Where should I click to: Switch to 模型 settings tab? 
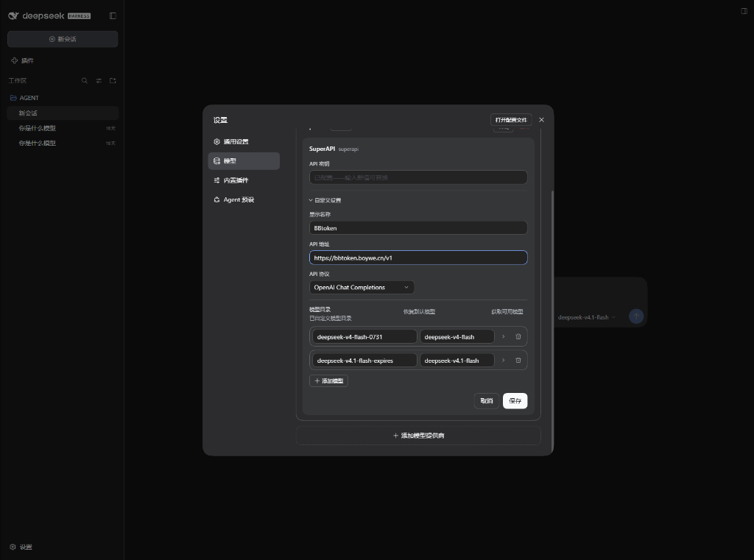(x=244, y=161)
